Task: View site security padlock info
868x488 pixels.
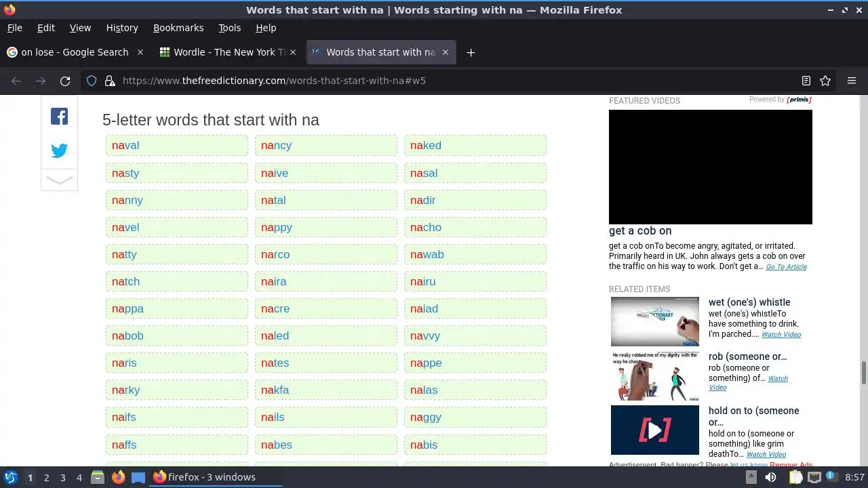Action: click(110, 81)
